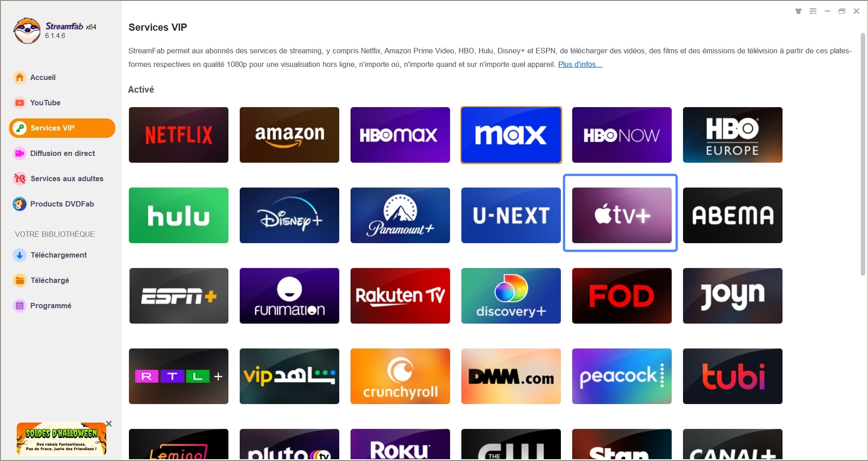Click the StreamFab sloth logo
Viewport: 868px width, 461px height.
point(27,31)
